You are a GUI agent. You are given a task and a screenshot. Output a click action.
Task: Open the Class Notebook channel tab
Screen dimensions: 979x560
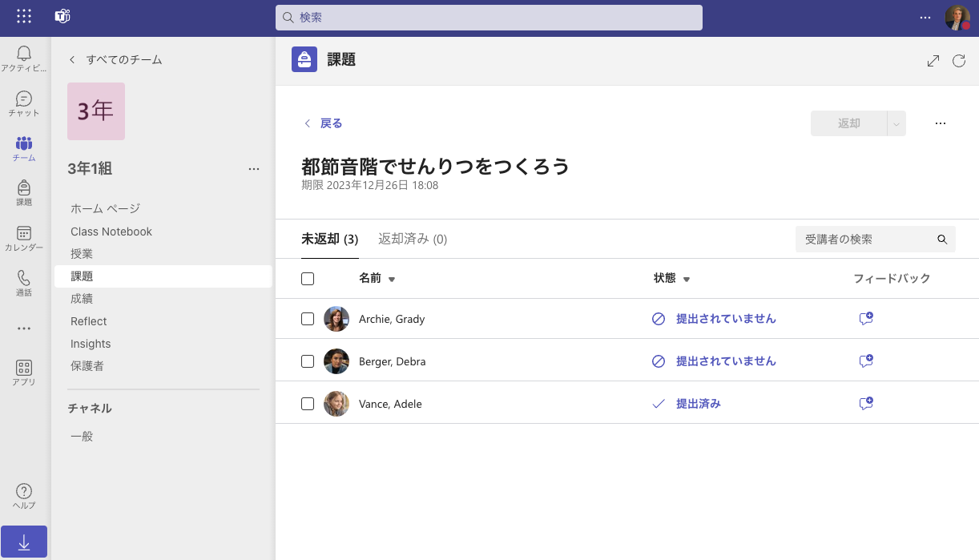coord(111,231)
